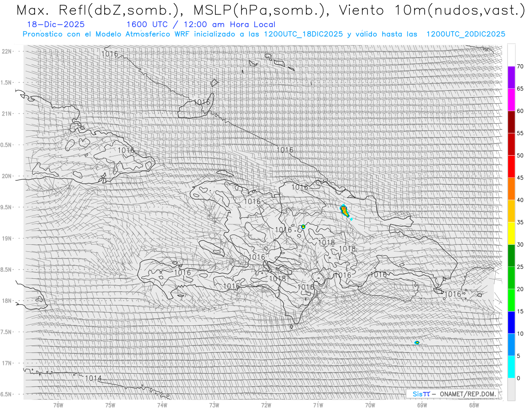Select the colorbar value label '35'
This screenshot has height=411, width=532.
tap(520, 222)
